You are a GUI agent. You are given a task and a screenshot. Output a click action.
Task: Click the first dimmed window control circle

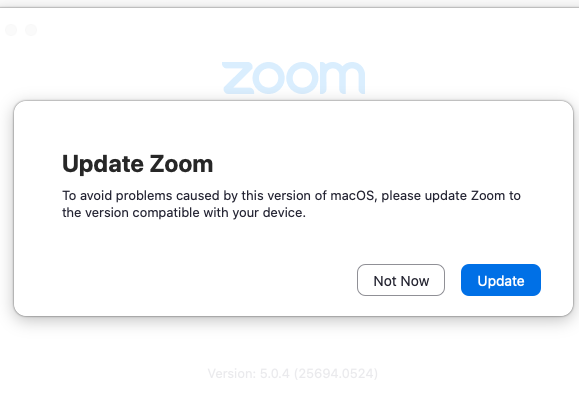click(x=11, y=30)
